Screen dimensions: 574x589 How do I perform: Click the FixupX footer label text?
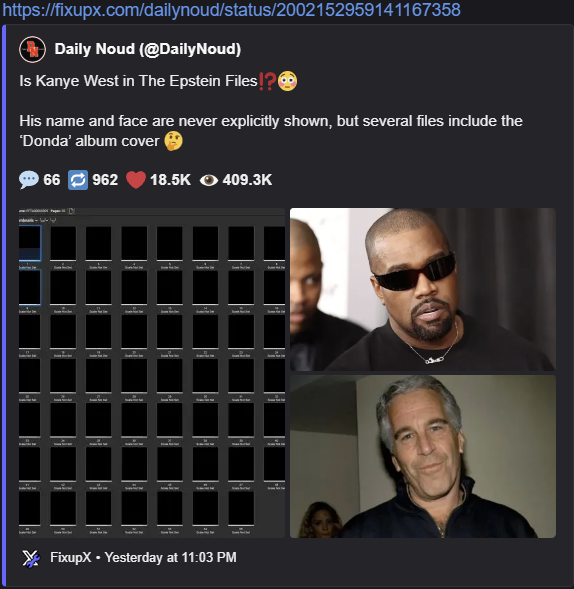71,557
